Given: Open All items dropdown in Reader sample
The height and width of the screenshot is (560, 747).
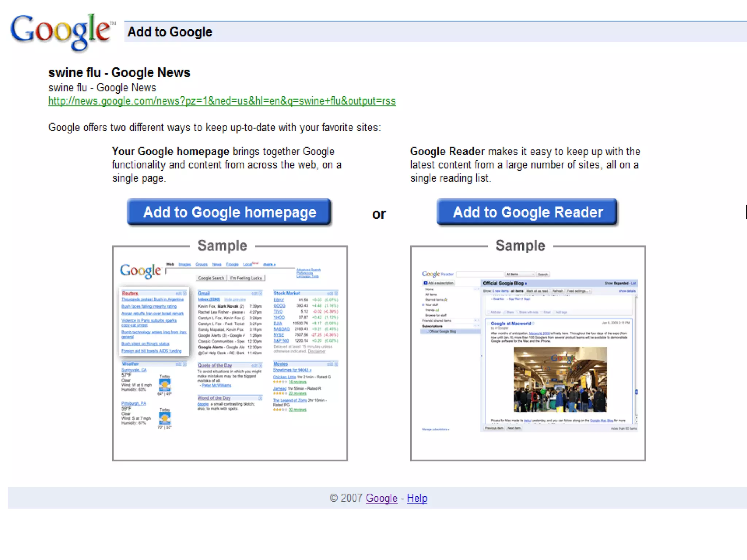Looking at the screenshot, I should [520, 274].
